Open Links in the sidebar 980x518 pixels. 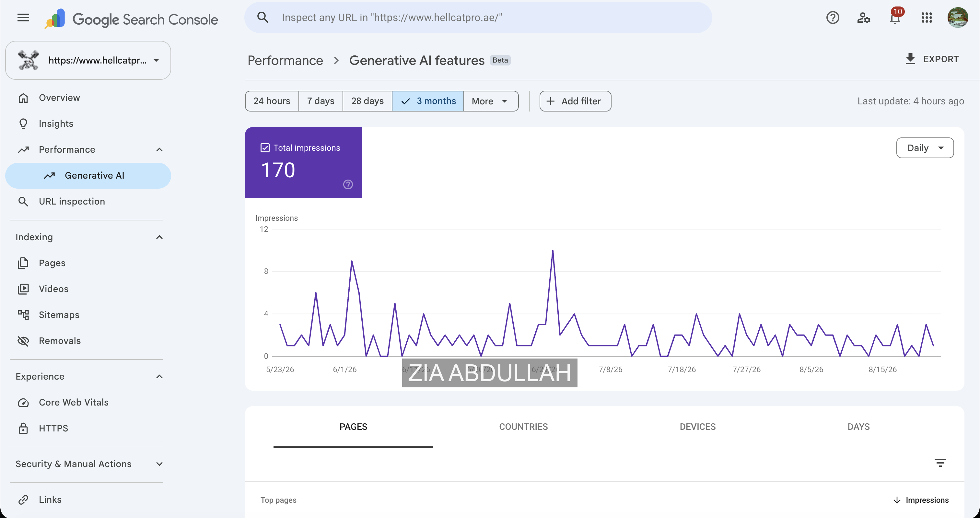point(88,500)
